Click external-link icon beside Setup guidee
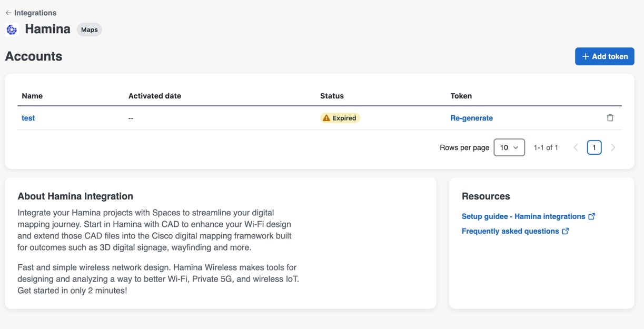The width and height of the screenshot is (644, 329). pyautogui.click(x=592, y=216)
